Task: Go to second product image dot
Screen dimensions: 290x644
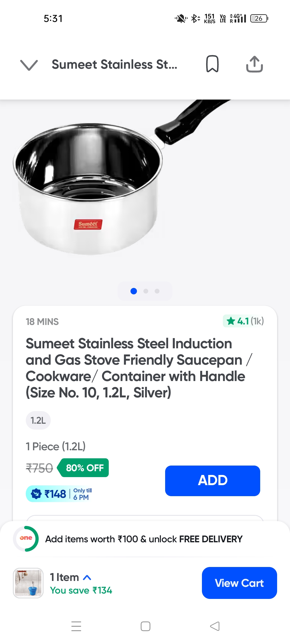Action: 146,291
